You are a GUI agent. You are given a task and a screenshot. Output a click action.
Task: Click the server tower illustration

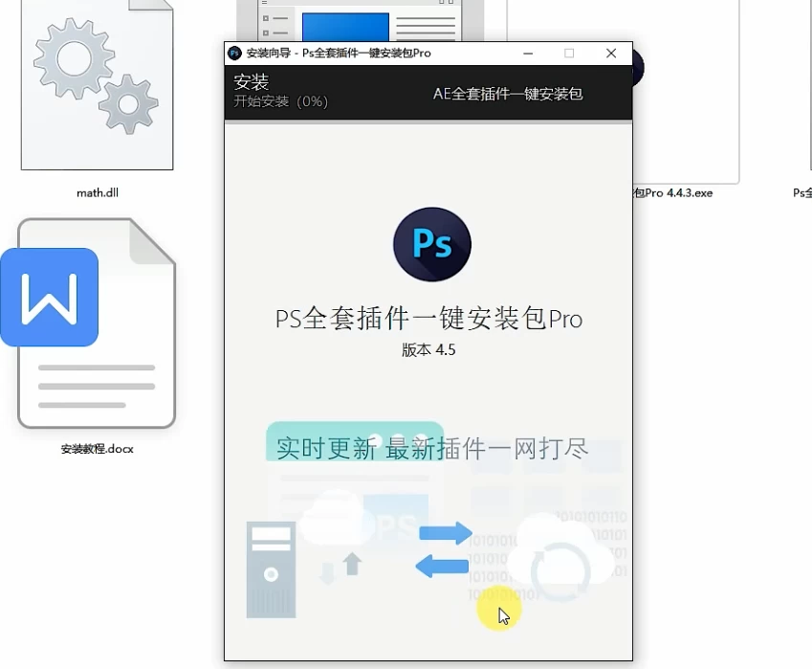(271, 569)
